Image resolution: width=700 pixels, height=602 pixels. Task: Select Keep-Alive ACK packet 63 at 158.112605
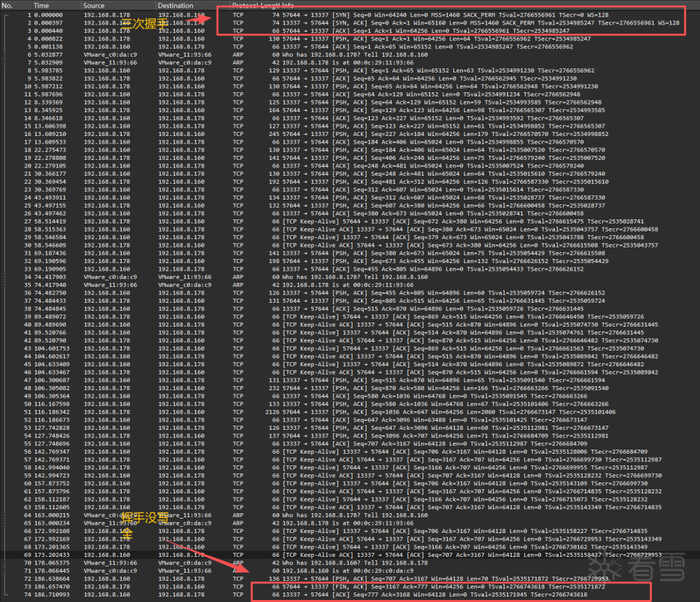coord(350,507)
